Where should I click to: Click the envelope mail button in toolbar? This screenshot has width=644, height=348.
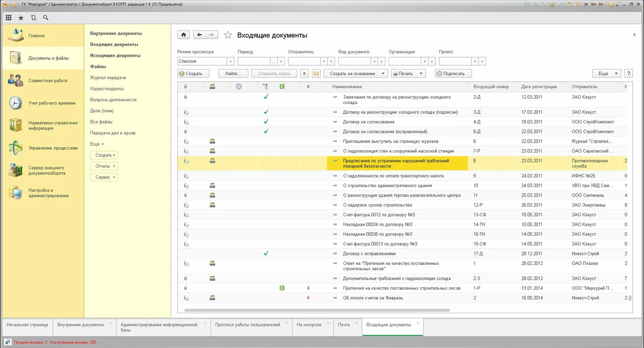pyautogui.click(x=316, y=74)
